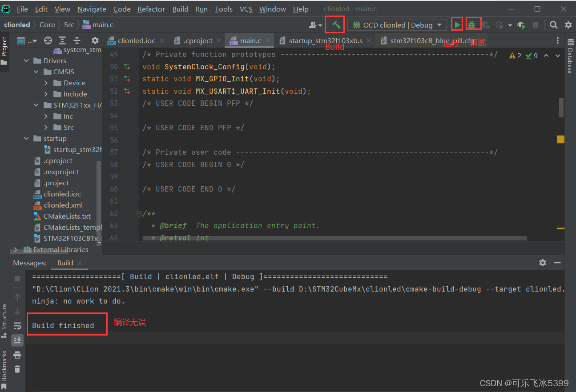Click the editor horizontal scrollbar
Viewport: 576px width, 392px height.
335,239
